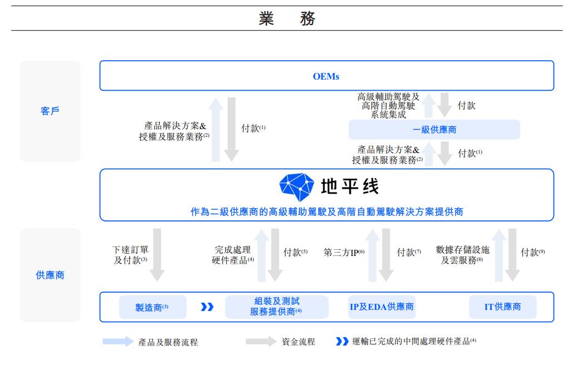Click the 數據存儲設施及雲服務 label
Screen dimensions: 588x365
coord(462,255)
